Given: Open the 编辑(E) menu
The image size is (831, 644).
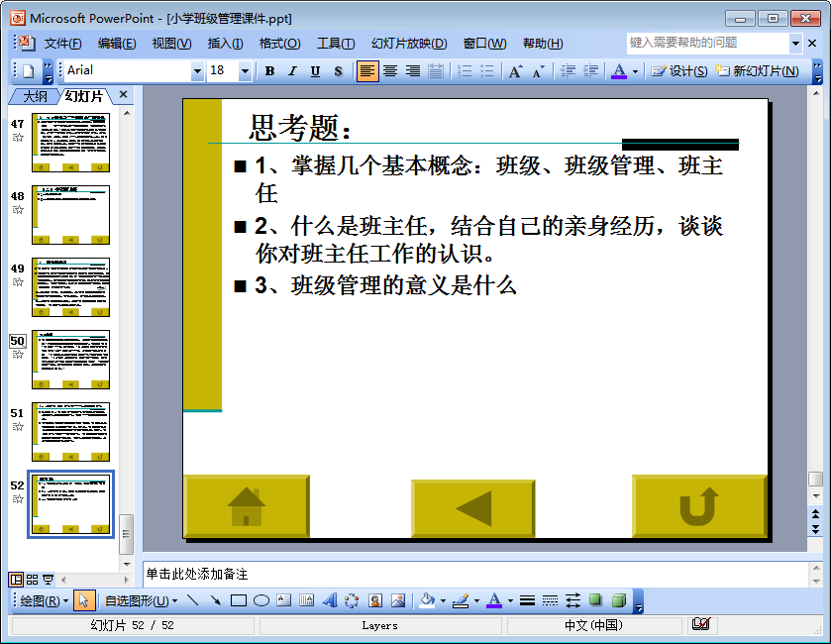Looking at the screenshot, I should click(117, 44).
